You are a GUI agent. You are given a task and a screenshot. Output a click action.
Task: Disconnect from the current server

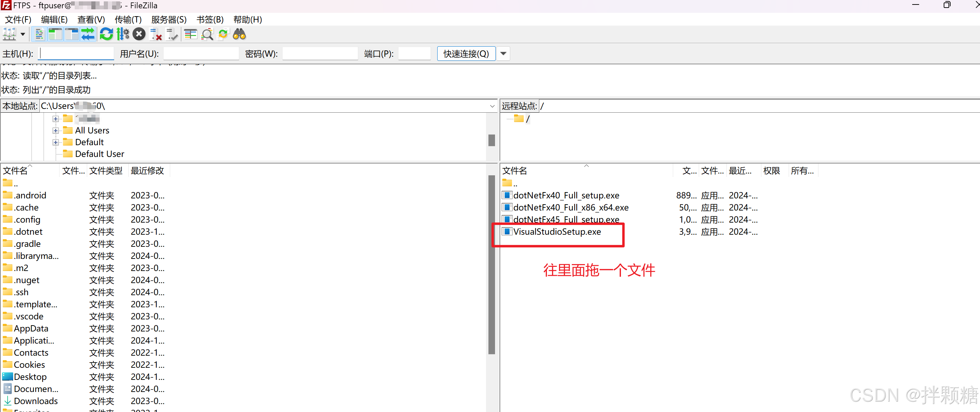click(156, 35)
